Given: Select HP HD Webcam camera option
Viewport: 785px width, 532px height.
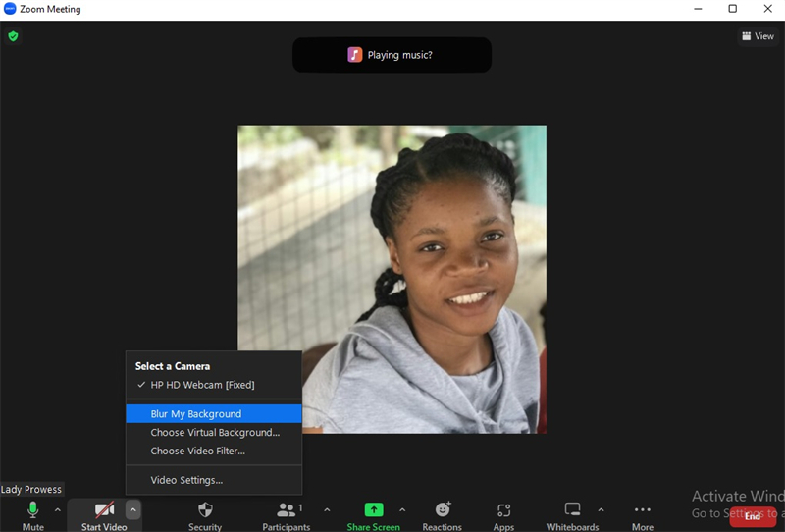Looking at the screenshot, I should tap(202, 385).
